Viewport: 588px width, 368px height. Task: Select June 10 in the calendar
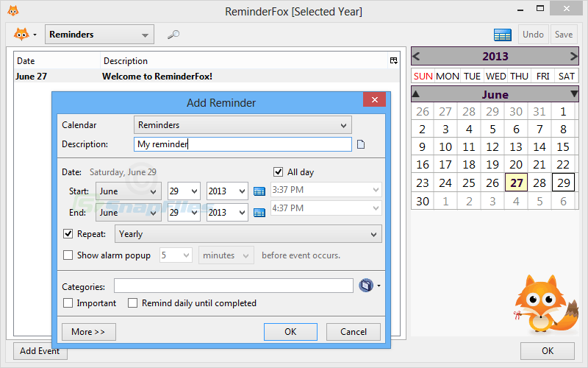[x=445, y=146]
